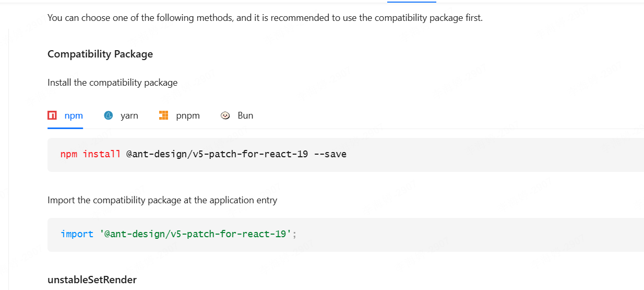
Task: Click the Bun mascot icon
Action: pyautogui.click(x=225, y=115)
